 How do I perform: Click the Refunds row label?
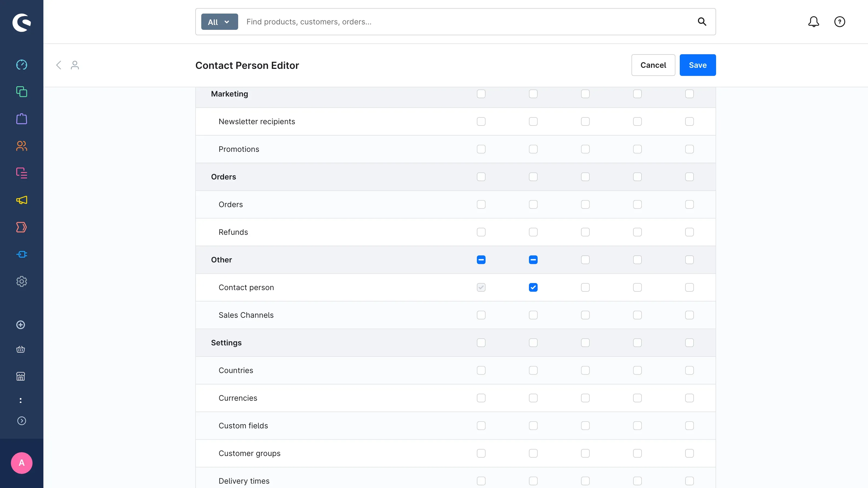point(233,232)
